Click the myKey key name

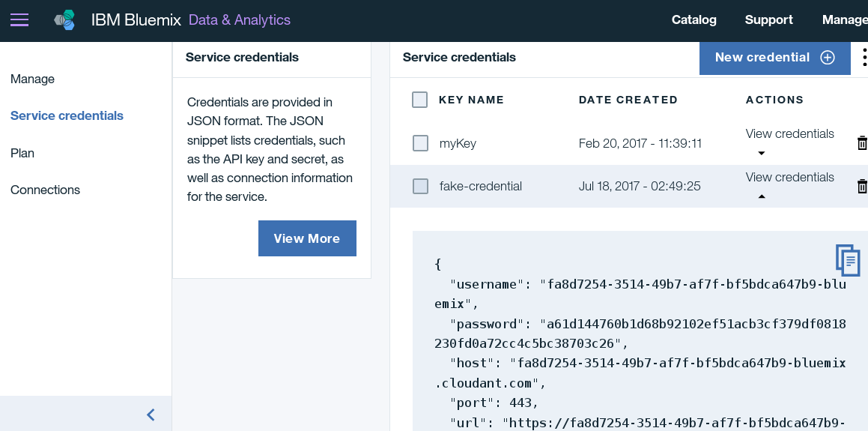tap(458, 143)
